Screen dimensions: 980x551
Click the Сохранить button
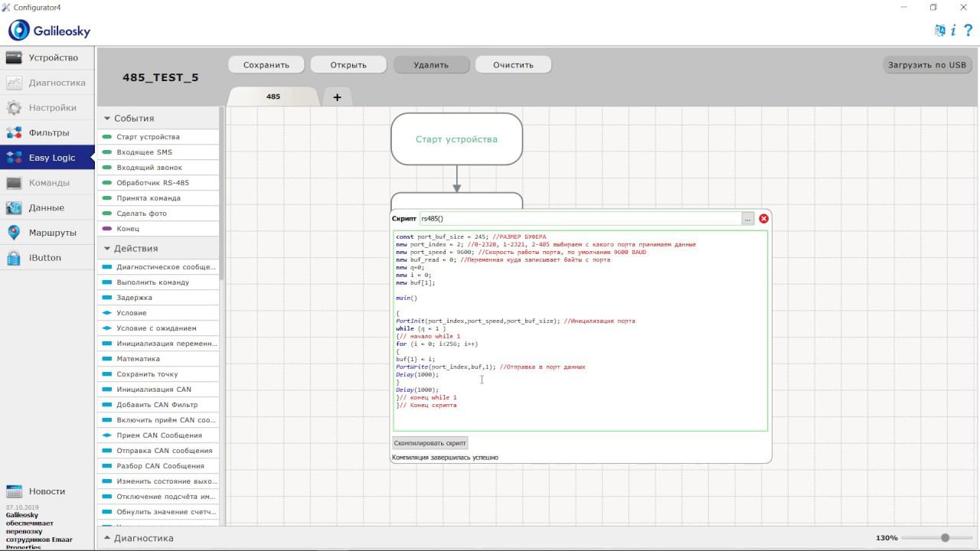266,65
